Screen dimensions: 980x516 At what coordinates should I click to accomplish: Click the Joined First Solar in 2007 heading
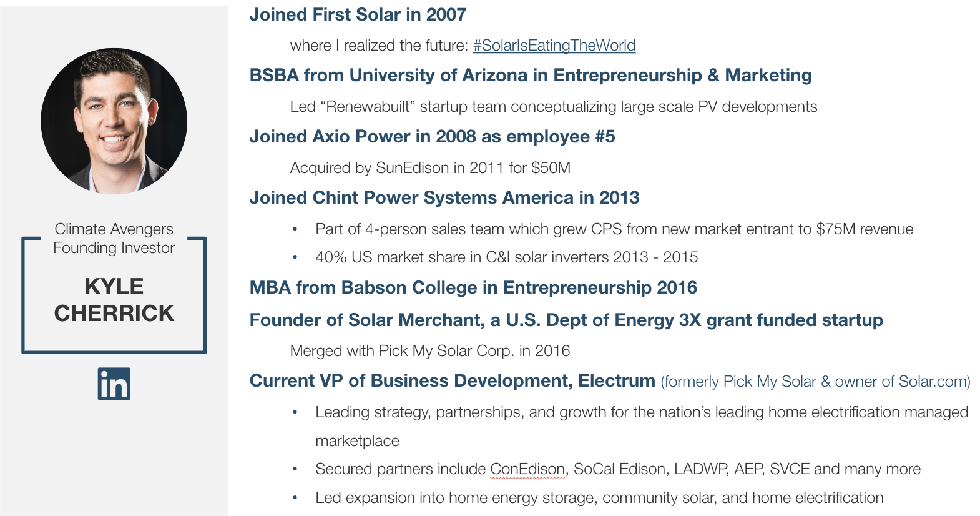[358, 15]
